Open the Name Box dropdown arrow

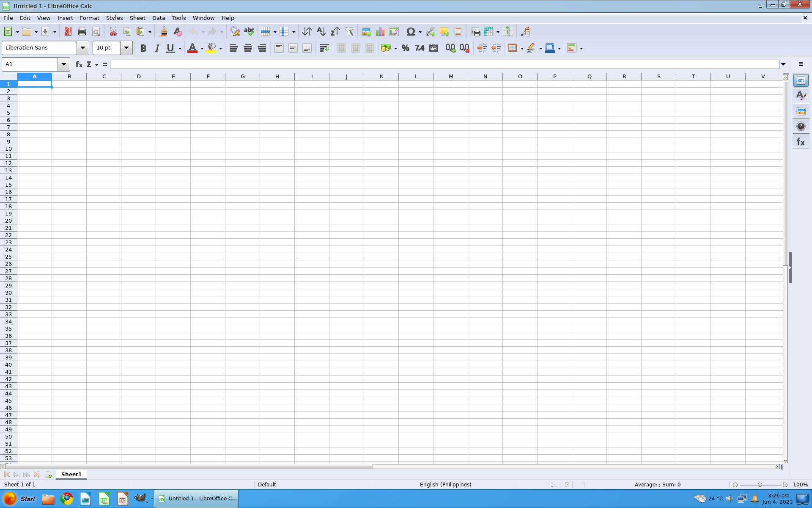click(x=63, y=64)
